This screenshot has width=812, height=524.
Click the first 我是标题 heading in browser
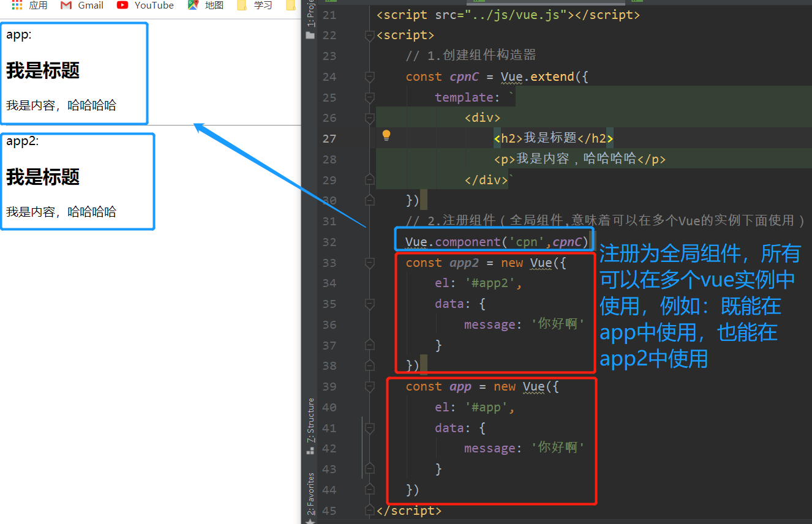pyautogui.click(x=43, y=70)
